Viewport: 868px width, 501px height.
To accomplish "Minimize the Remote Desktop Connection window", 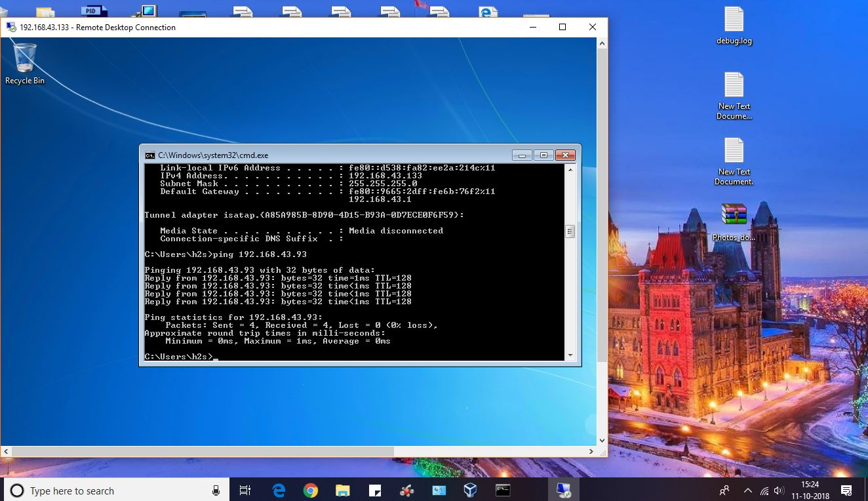I will 532,28.
